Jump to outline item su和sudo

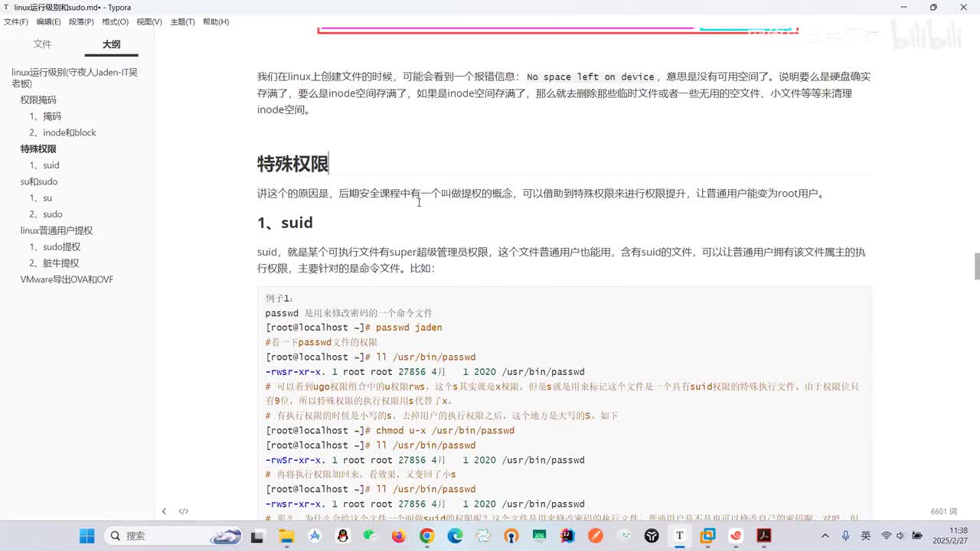[x=39, y=181]
